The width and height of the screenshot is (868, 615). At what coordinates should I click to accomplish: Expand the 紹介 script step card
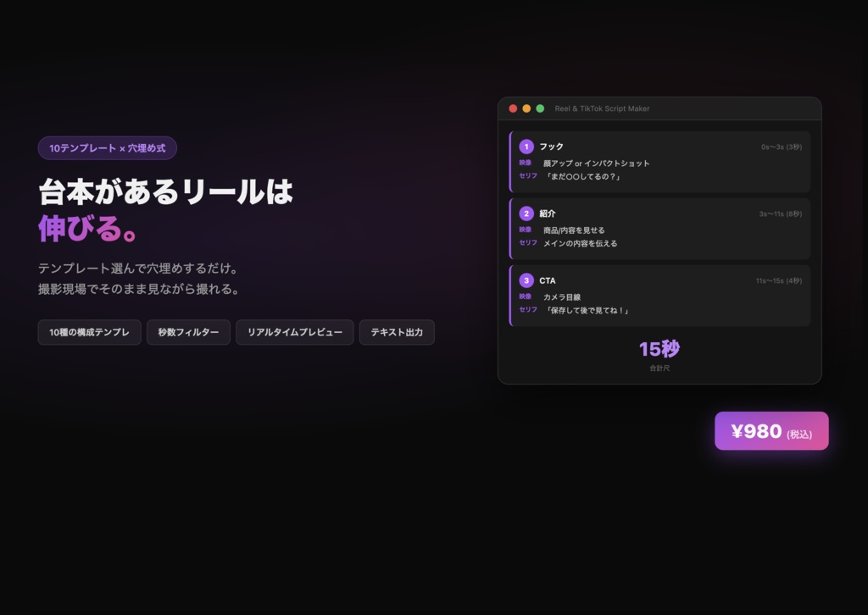(x=659, y=229)
